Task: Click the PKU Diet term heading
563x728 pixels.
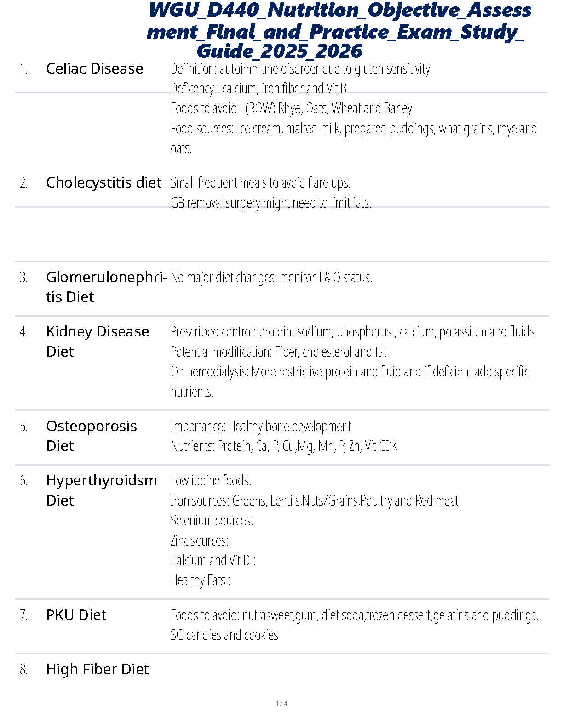Action: (76, 615)
